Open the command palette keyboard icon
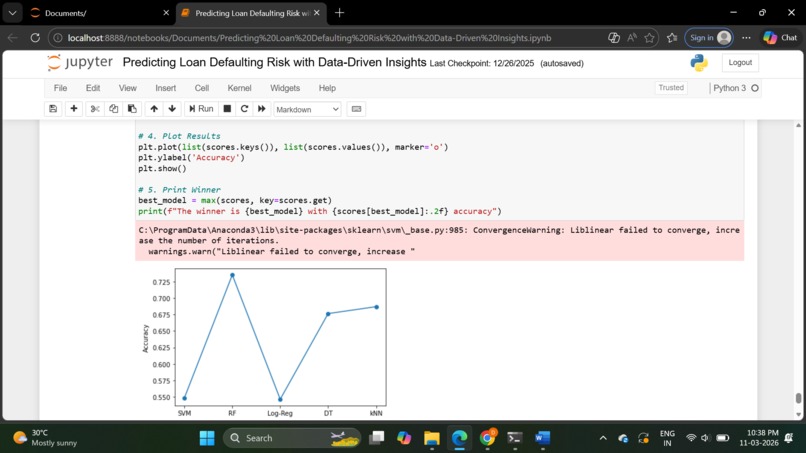This screenshot has width=806, height=453. [356, 109]
